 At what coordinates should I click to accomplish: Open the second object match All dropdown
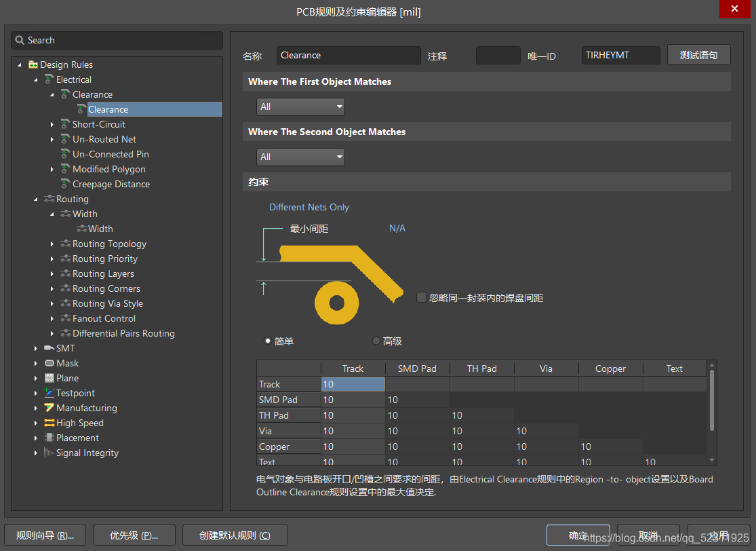300,157
